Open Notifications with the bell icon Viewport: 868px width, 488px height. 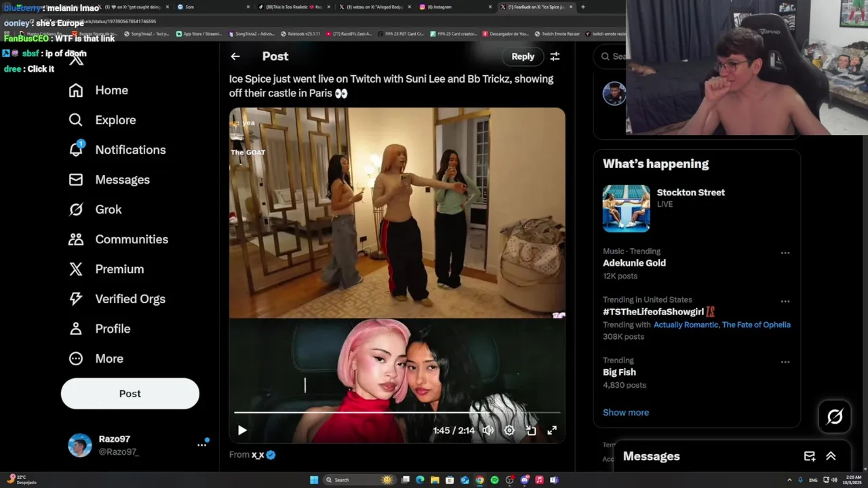[117, 150]
